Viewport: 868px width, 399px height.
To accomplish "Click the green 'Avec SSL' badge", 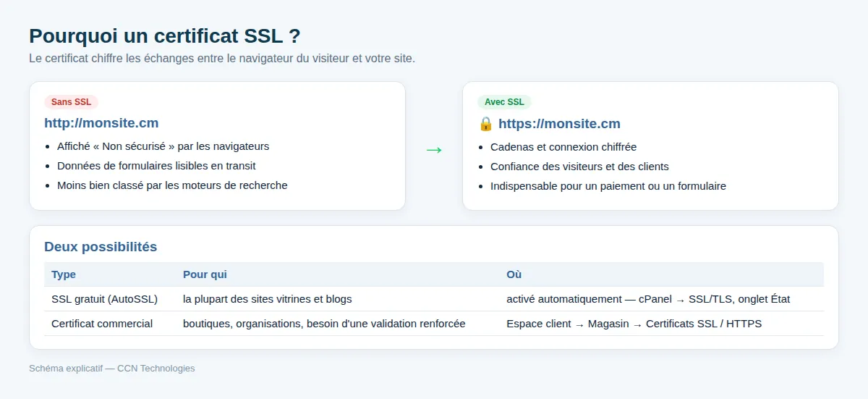I will coord(504,102).
